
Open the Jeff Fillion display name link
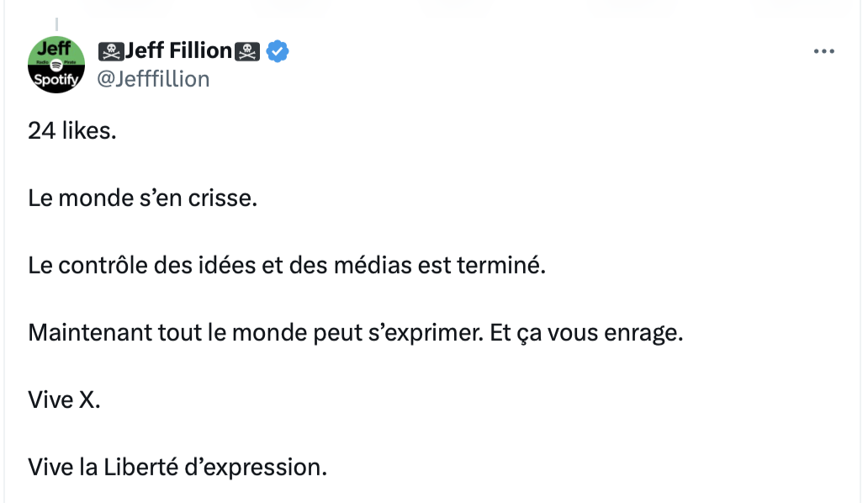point(178,51)
